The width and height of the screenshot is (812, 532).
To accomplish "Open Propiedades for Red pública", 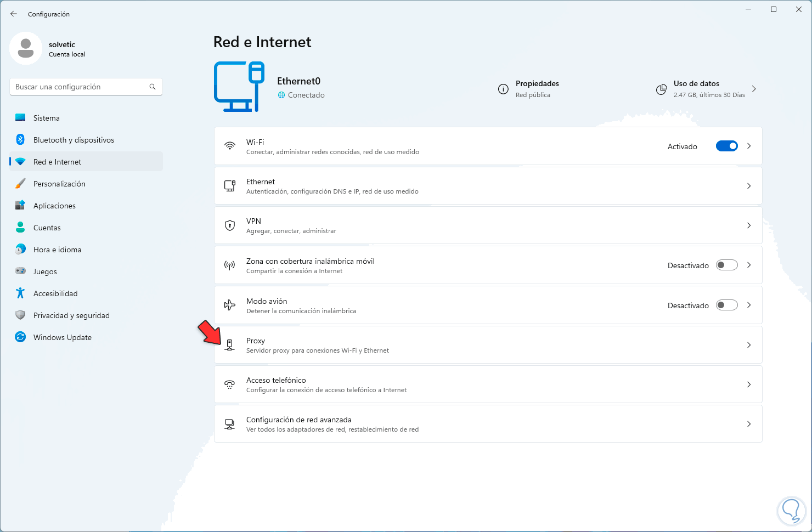I will 528,89.
